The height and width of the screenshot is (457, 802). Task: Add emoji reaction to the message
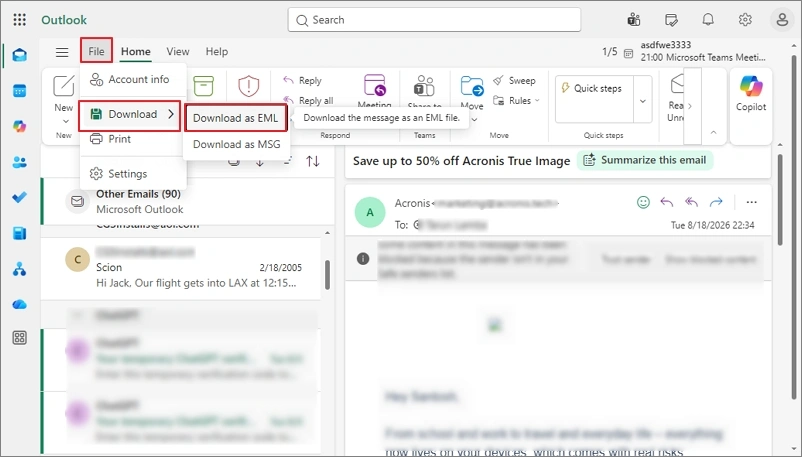[643, 202]
